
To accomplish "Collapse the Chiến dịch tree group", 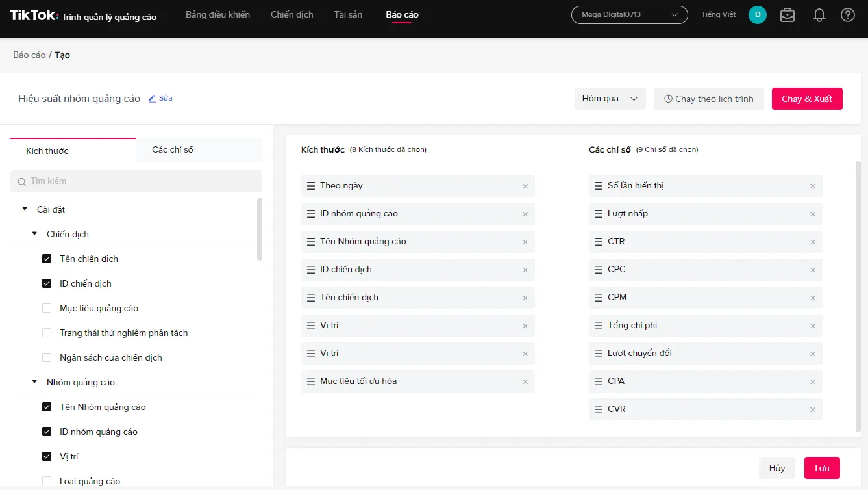I will click(x=34, y=233).
